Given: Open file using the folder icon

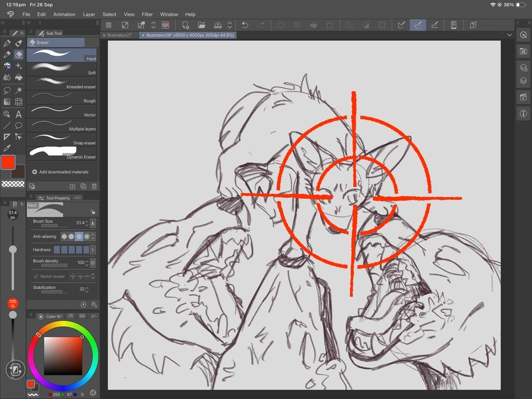Looking at the screenshot, I should pos(202,25).
